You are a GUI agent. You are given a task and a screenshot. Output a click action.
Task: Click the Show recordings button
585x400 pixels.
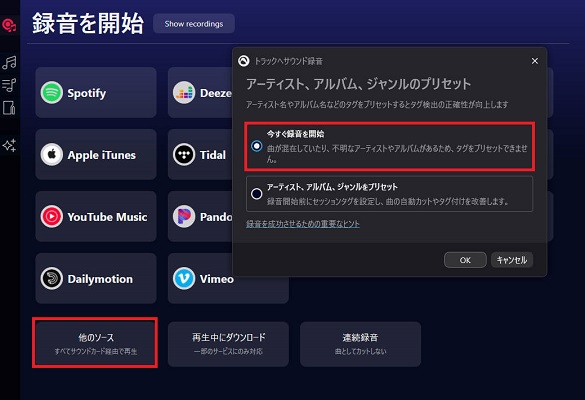[x=194, y=24]
